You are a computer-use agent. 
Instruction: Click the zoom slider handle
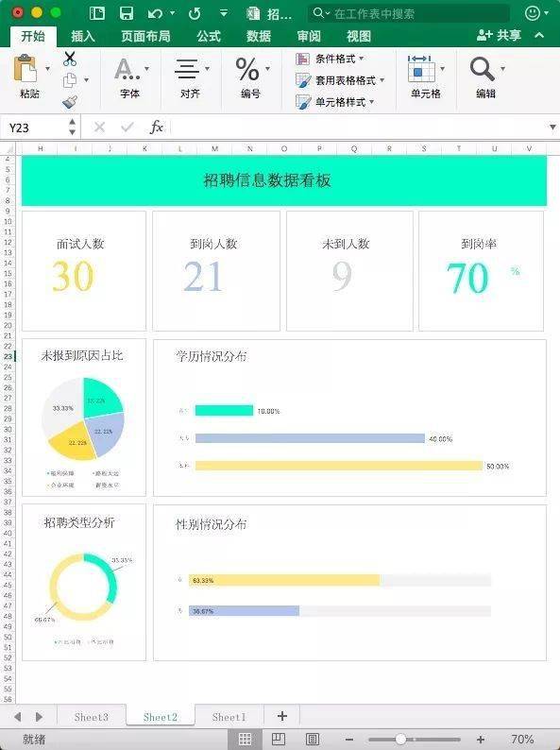click(x=400, y=740)
